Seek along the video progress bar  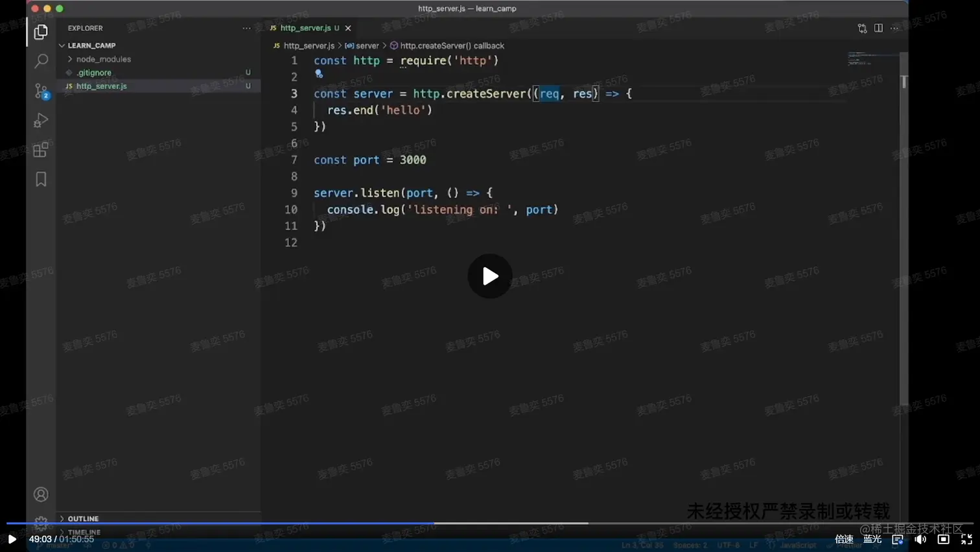click(490, 523)
